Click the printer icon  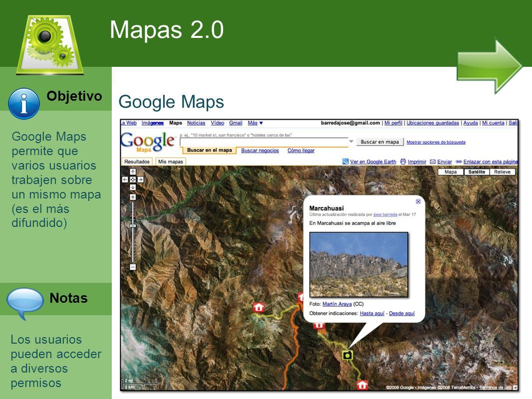tap(403, 162)
